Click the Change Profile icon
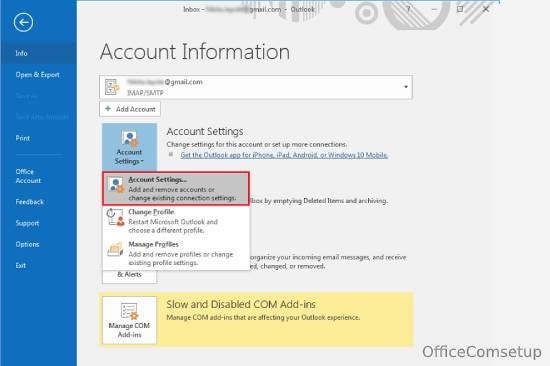Image resolution: width=550 pixels, height=366 pixels. (116, 217)
